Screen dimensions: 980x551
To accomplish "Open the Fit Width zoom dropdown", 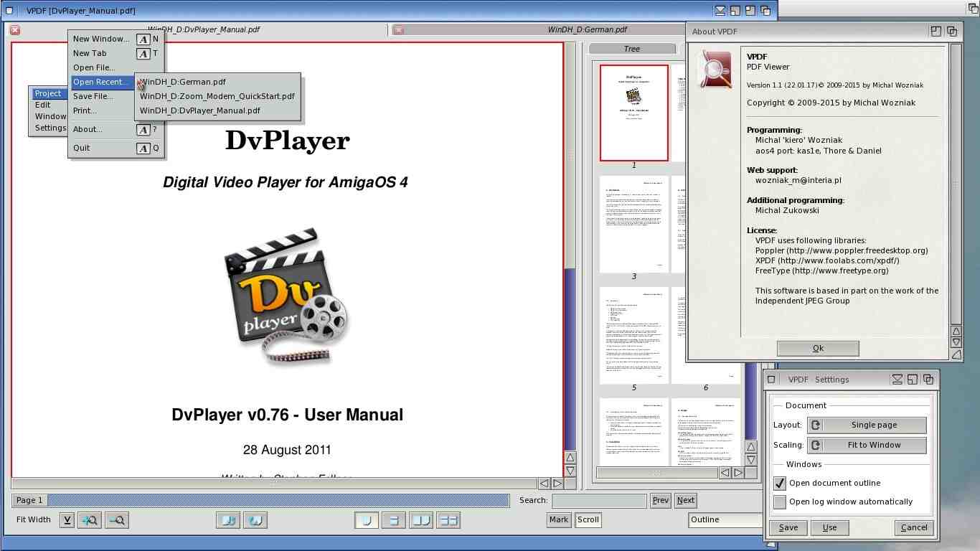I will point(67,520).
